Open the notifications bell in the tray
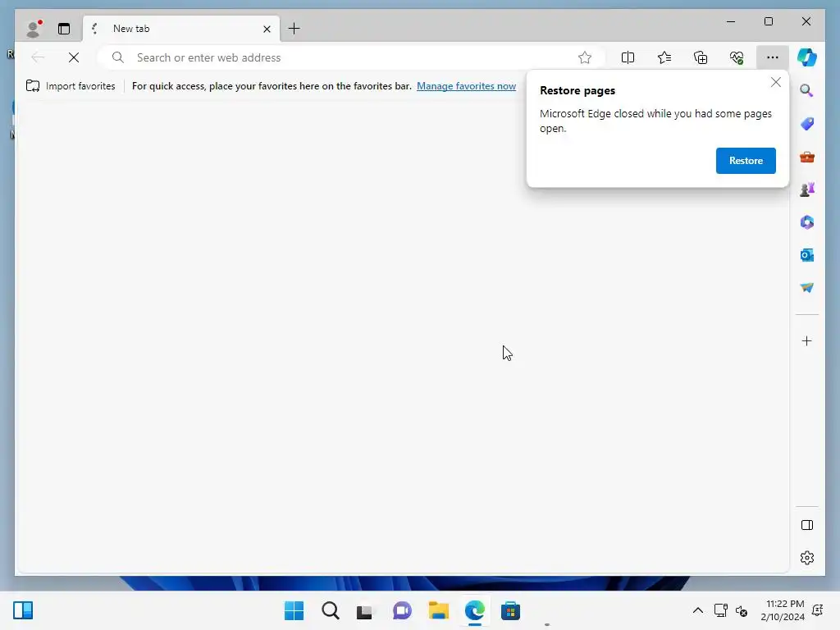The height and width of the screenshot is (630, 840). (818, 610)
